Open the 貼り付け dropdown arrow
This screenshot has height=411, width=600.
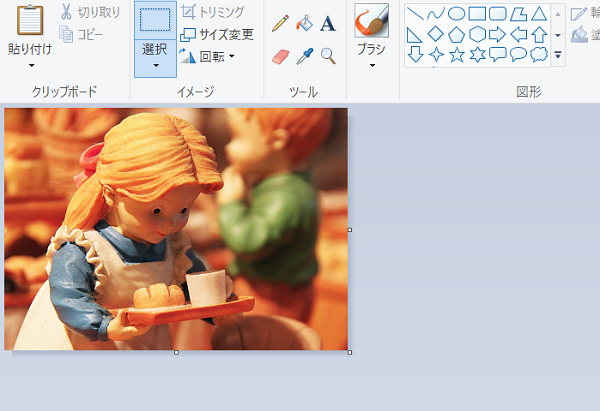31,65
